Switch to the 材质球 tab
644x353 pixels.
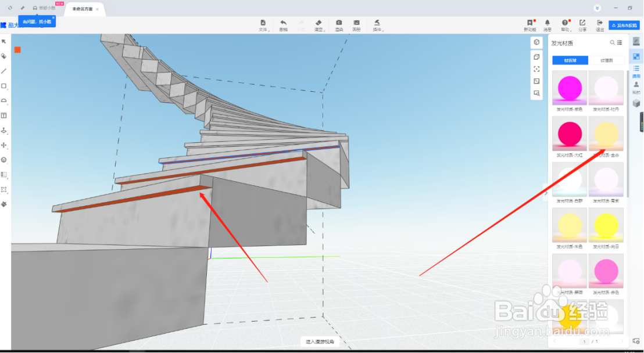570,60
